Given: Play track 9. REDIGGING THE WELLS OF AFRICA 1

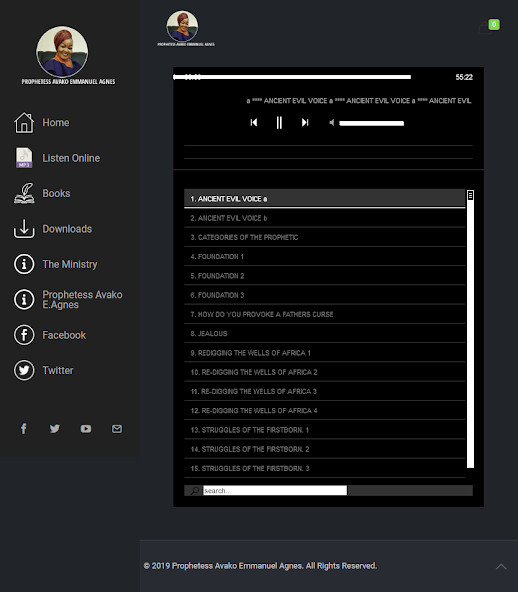Looking at the screenshot, I should 325,353.
